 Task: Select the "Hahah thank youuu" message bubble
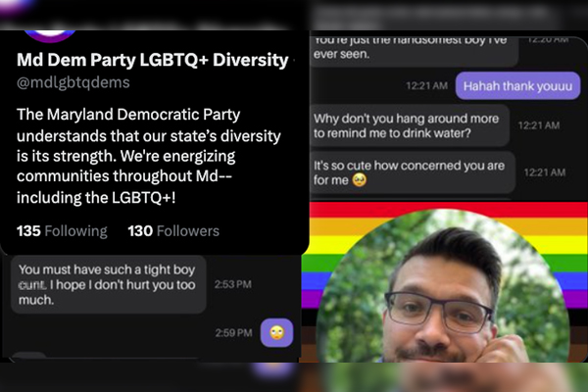pos(517,86)
